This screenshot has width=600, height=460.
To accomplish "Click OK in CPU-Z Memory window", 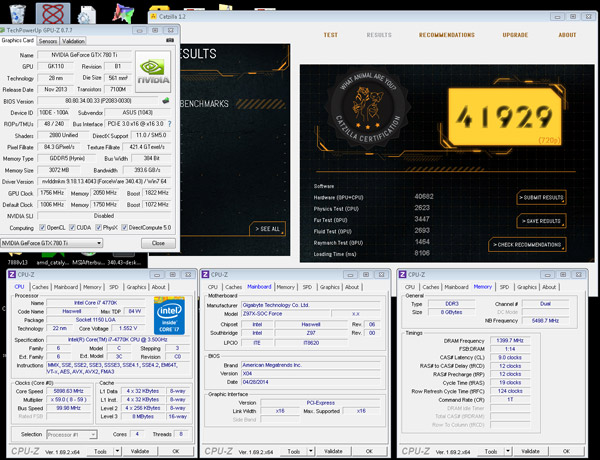I will 566,451.
